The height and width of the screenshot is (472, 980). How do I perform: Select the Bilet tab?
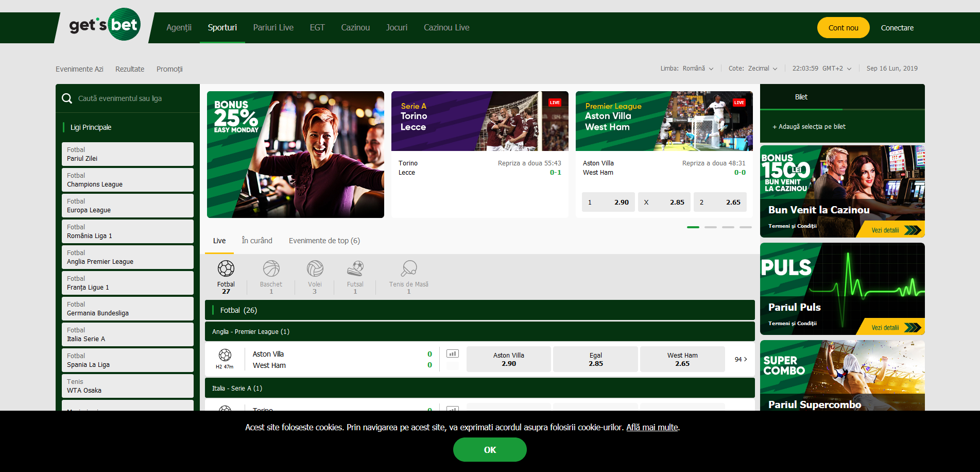pos(801,97)
